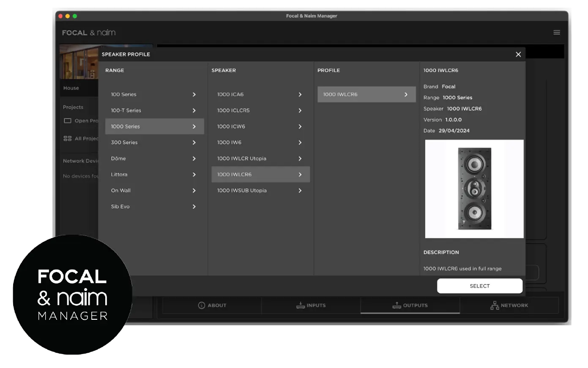Open the 1000 IWSUB Utopia chevron
This screenshot has width=588, height=368.
tap(300, 191)
